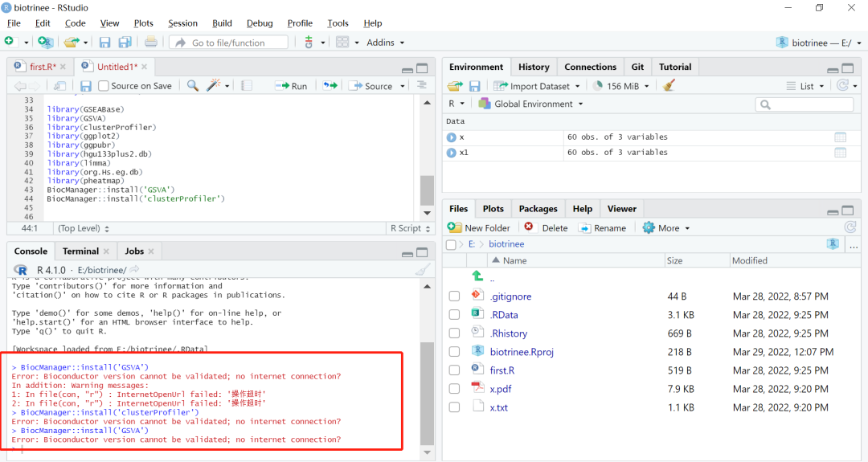868x462 pixels.
Task: Click the workspace panes layout icon
Action: 342,42
